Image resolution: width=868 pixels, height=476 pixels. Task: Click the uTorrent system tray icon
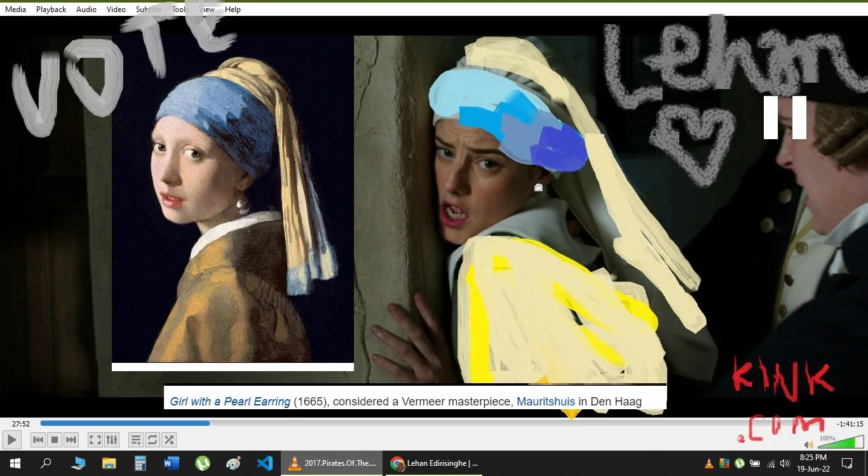740,463
